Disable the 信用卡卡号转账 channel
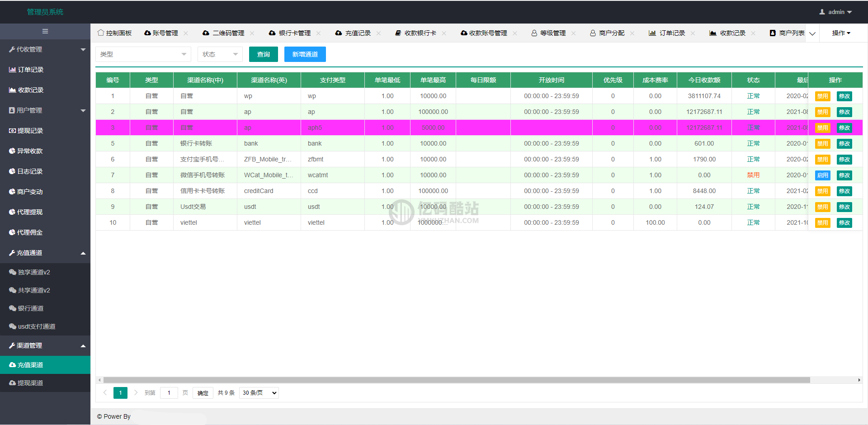 tap(823, 191)
